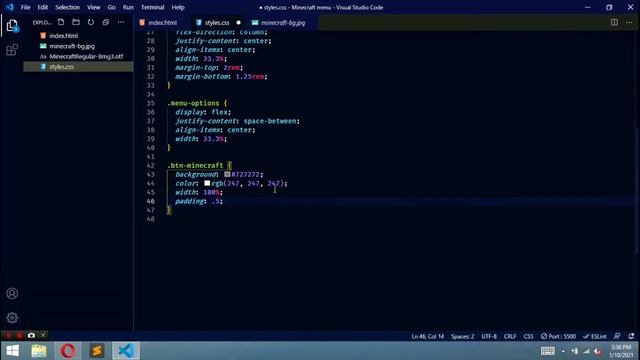The image size is (640, 360).
Task: Open the Extensions view in activity bar
Action: (12, 50)
